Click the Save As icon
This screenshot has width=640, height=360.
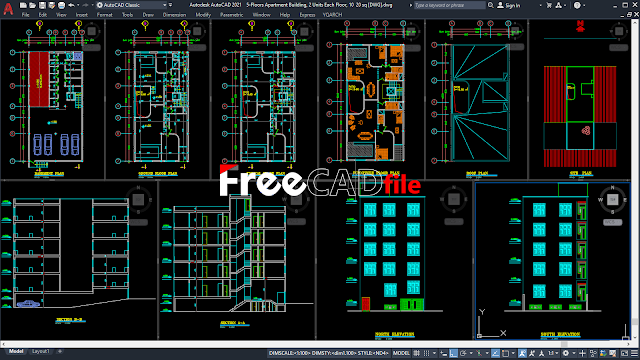click(51, 5)
